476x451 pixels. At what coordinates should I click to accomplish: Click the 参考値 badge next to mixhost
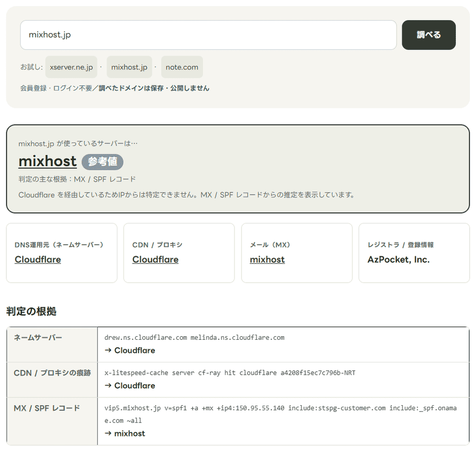(x=103, y=162)
